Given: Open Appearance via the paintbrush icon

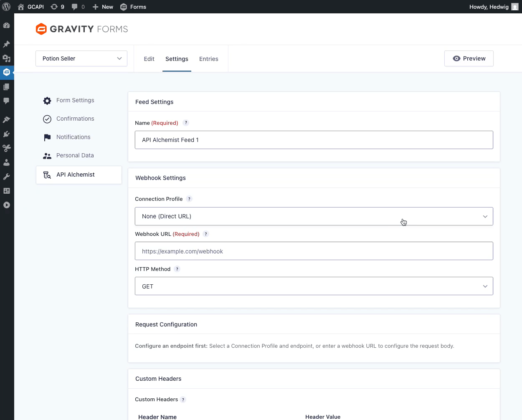Looking at the screenshot, I should pyautogui.click(x=6, y=119).
